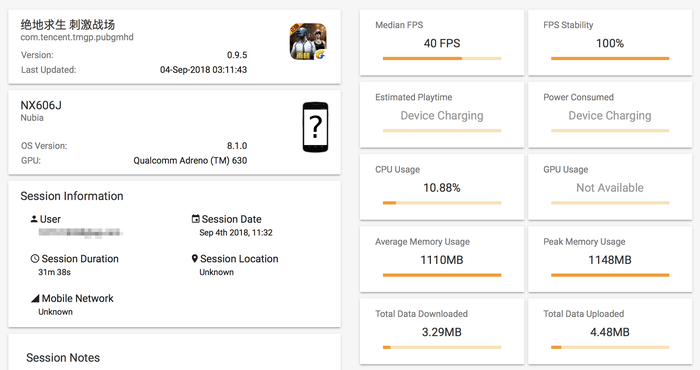Click the User person icon
The image size is (700, 370).
click(x=34, y=219)
